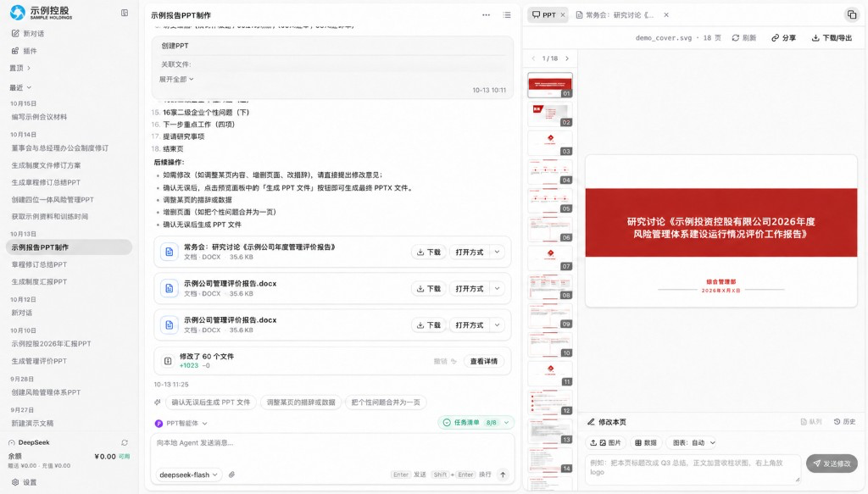Share the presentation with 分享

(783, 38)
